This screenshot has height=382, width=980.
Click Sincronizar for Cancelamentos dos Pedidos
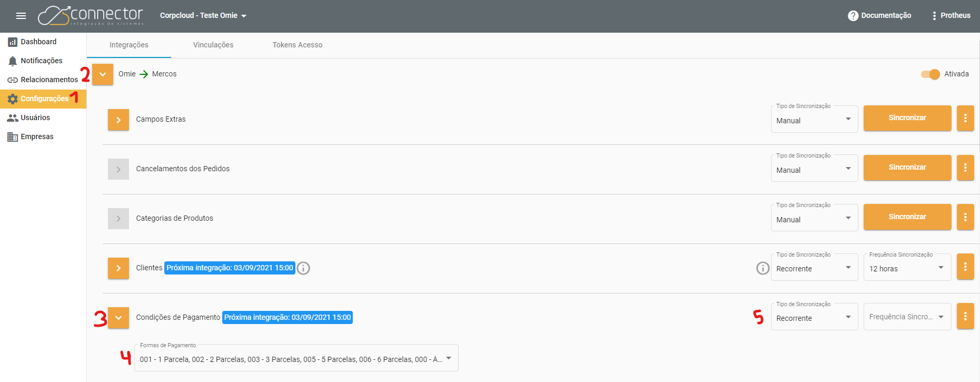(907, 168)
